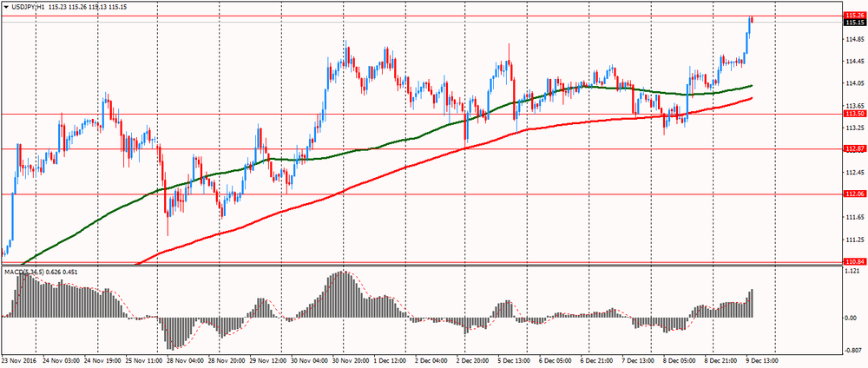The height and width of the screenshot is (368, 868).
Task: Click the 113.65 value on price axis
Action: click(856, 106)
